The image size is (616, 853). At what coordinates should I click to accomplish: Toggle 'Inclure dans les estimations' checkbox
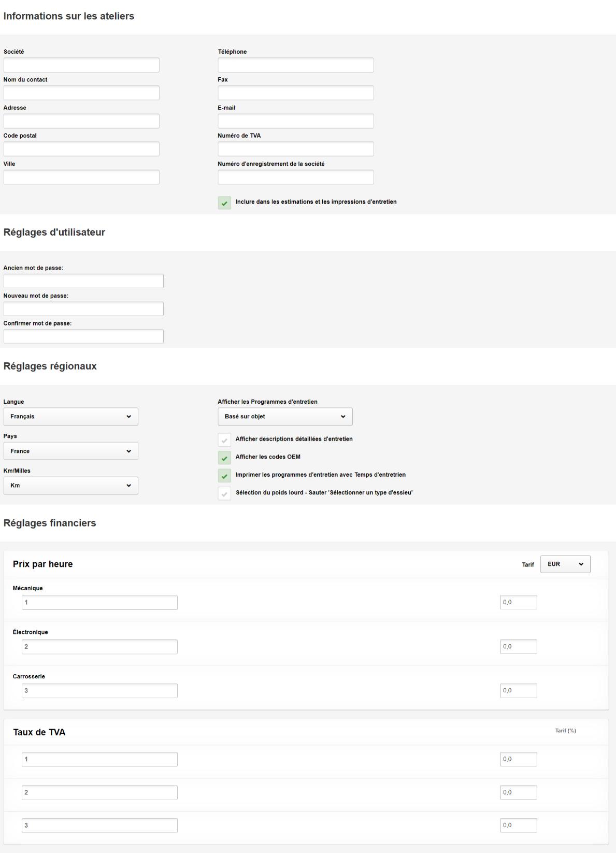224,203
